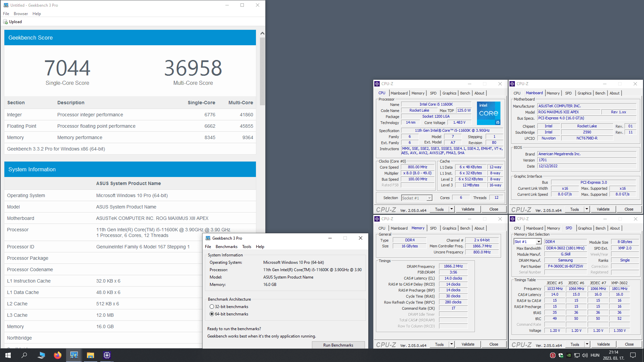Open the network status tray icon
Image resolution: width=644 pixels, height=362 pixels.
pos(577,355)
